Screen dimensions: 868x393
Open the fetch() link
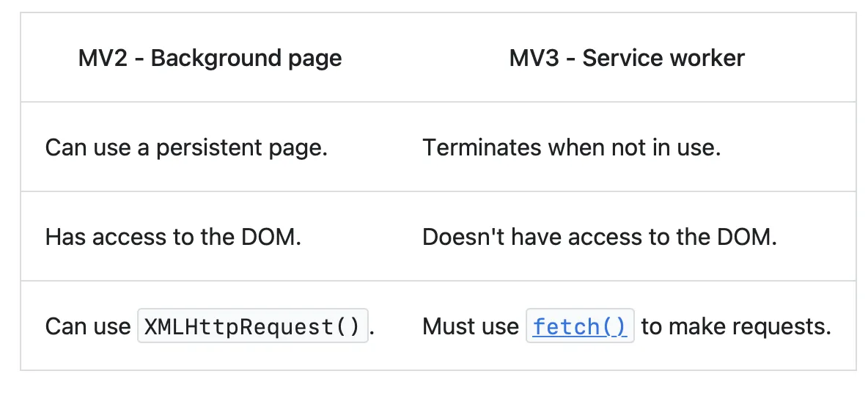coord(580,326)
